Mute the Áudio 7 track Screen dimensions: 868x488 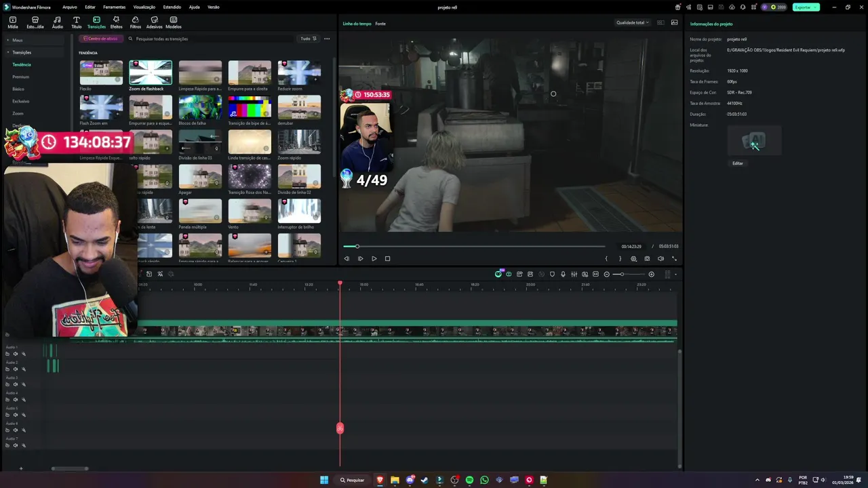(x=16, y=445)
